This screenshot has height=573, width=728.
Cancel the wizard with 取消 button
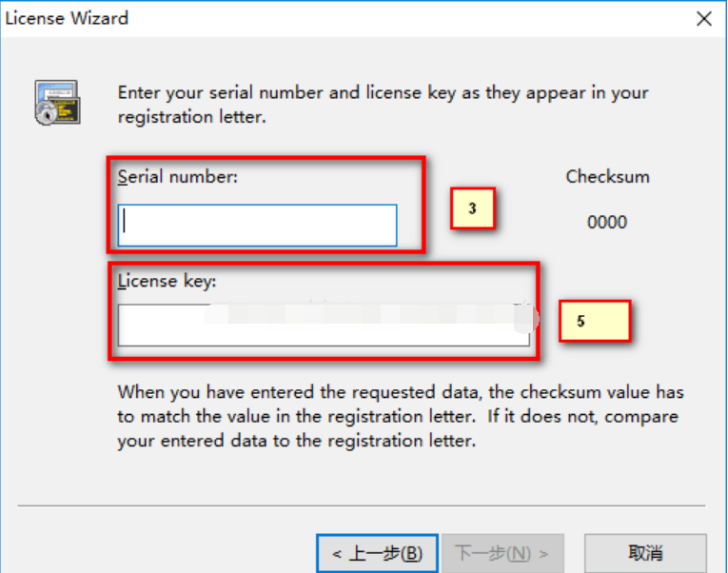click(x=645, y=553)
